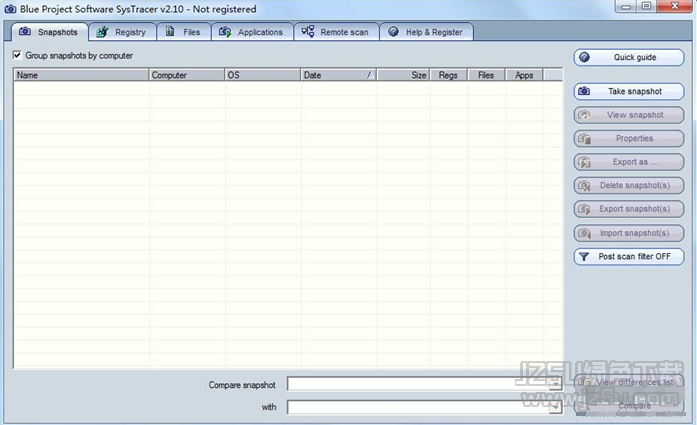
Task: Sort by the Apps column header
Action: 524,75
